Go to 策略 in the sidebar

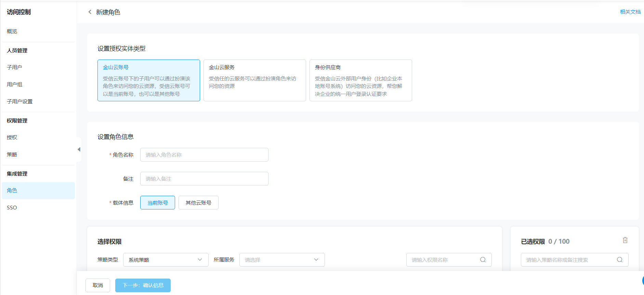pos(12,155)
